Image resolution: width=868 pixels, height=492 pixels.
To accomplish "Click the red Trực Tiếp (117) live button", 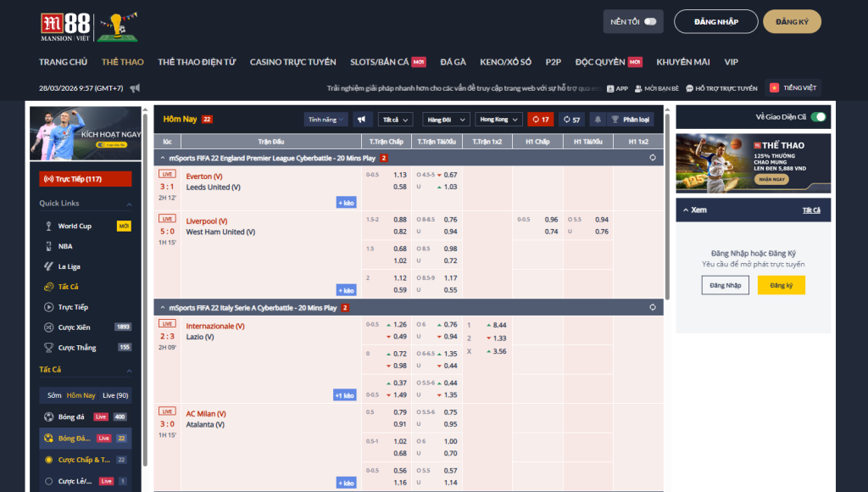I will tap(86, 179).
